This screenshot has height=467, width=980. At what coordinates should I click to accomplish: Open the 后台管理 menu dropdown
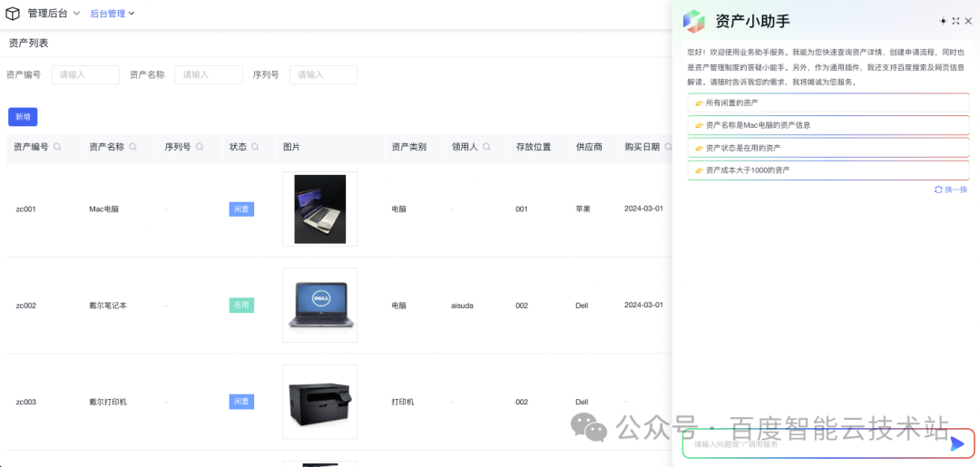(113, 13)
